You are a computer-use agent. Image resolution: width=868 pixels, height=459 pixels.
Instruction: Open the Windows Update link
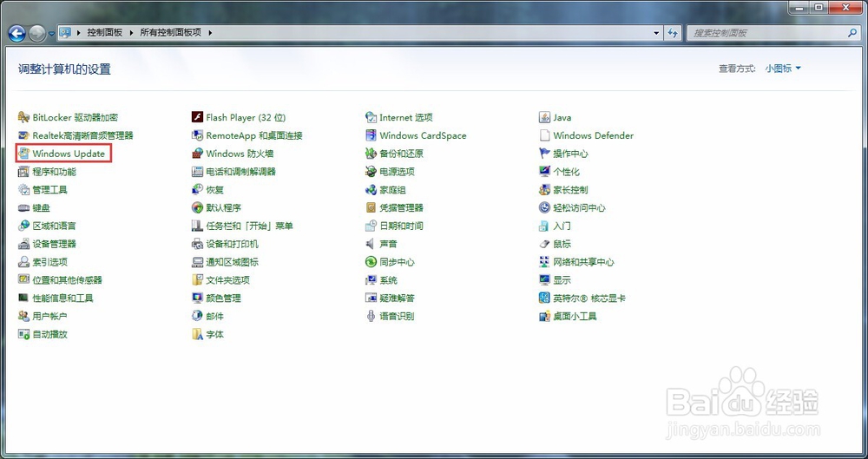pyautogui.click(x=69, y=154)
